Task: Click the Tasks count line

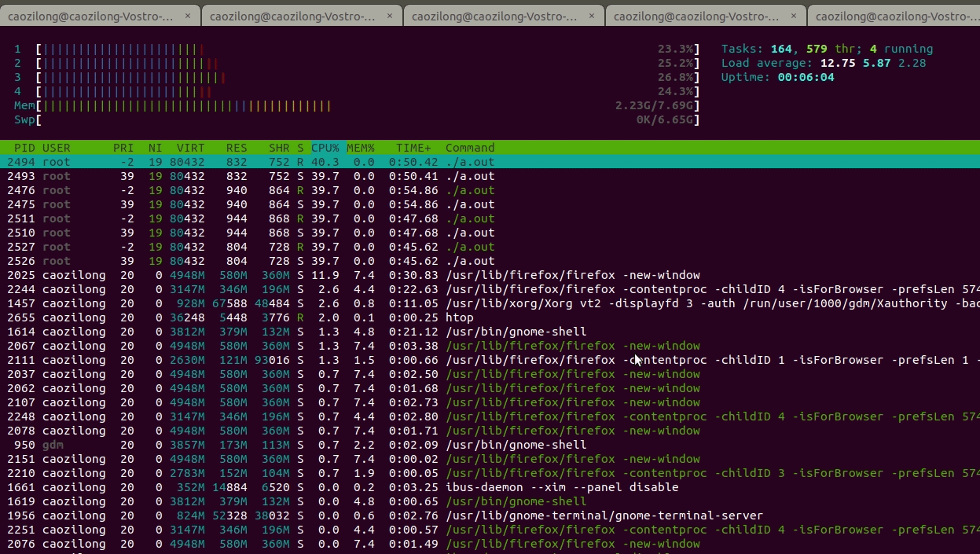Action: (828, 49)
